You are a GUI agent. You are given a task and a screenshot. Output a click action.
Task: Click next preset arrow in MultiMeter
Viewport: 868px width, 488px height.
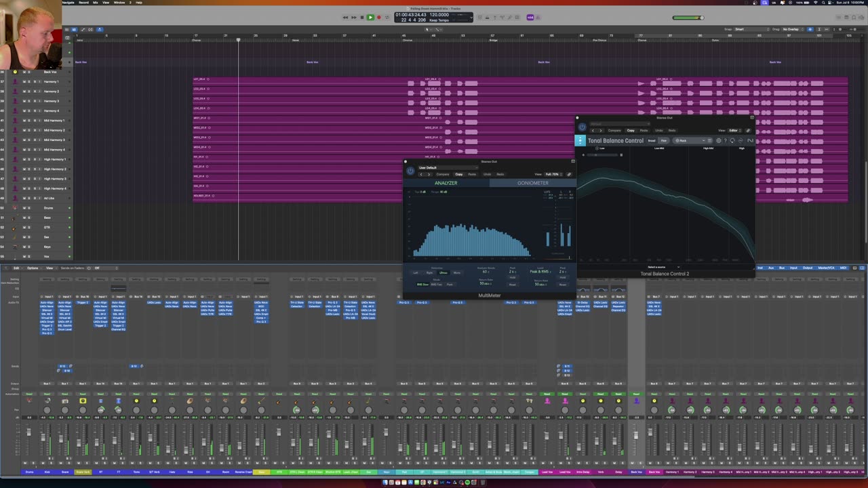(x=429, y=174)
